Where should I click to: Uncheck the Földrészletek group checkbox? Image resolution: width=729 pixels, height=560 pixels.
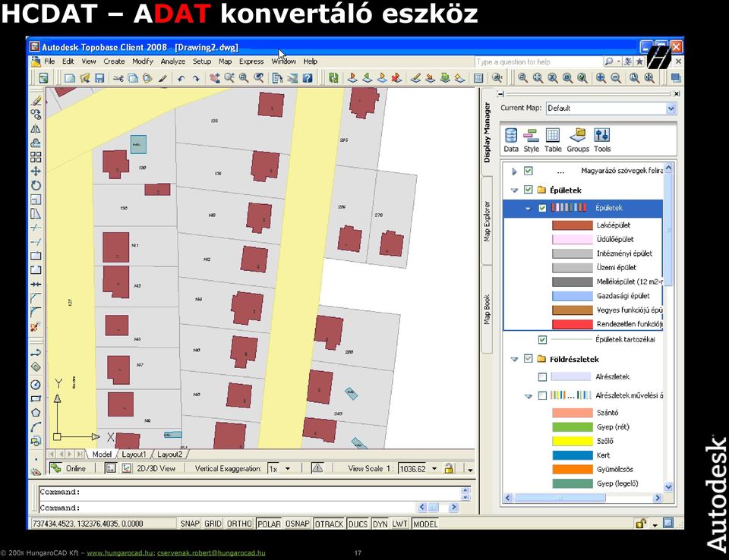(x=529, y=359)
